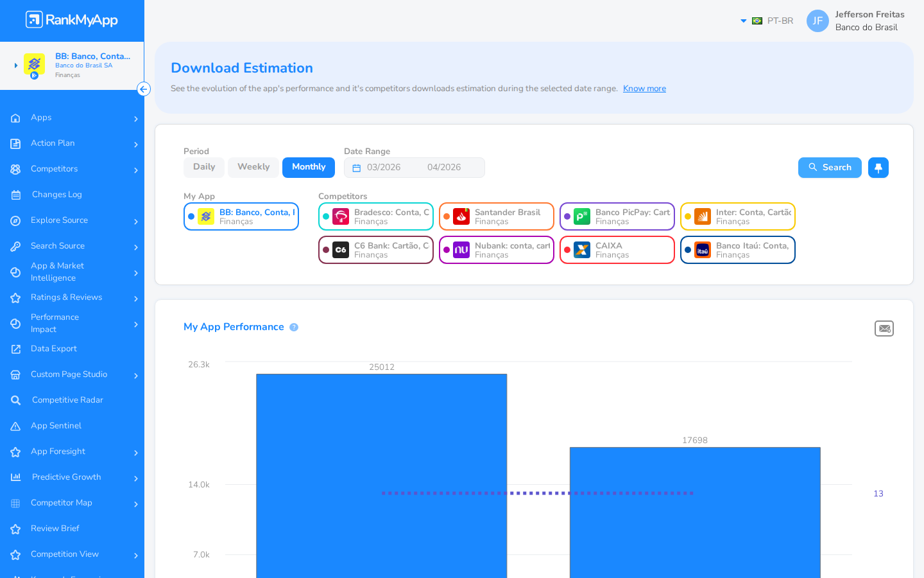The image size is (924, 578).
Task: Click the 17698 bar in the chart
Action: coord(695,512)
